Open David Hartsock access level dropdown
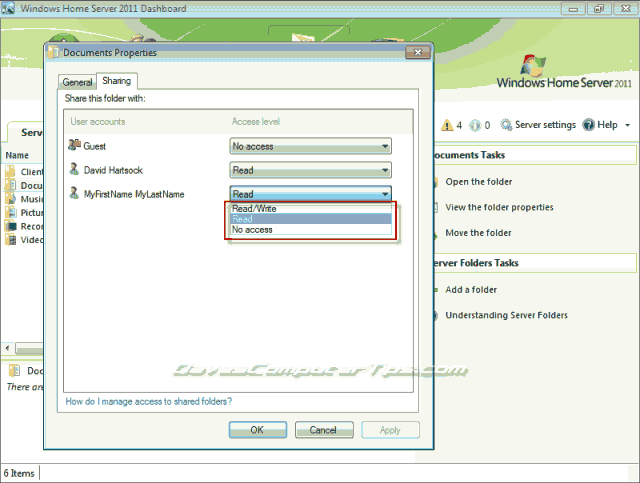 (x=310, y=170)
